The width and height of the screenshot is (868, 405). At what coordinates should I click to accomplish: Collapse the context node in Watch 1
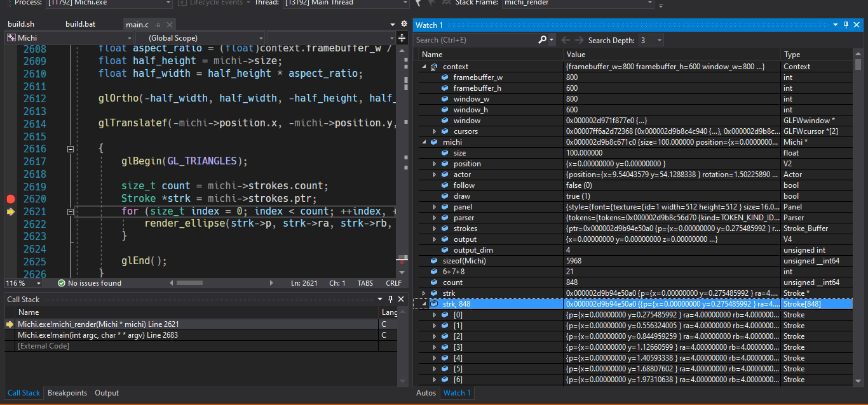(424, 67)
